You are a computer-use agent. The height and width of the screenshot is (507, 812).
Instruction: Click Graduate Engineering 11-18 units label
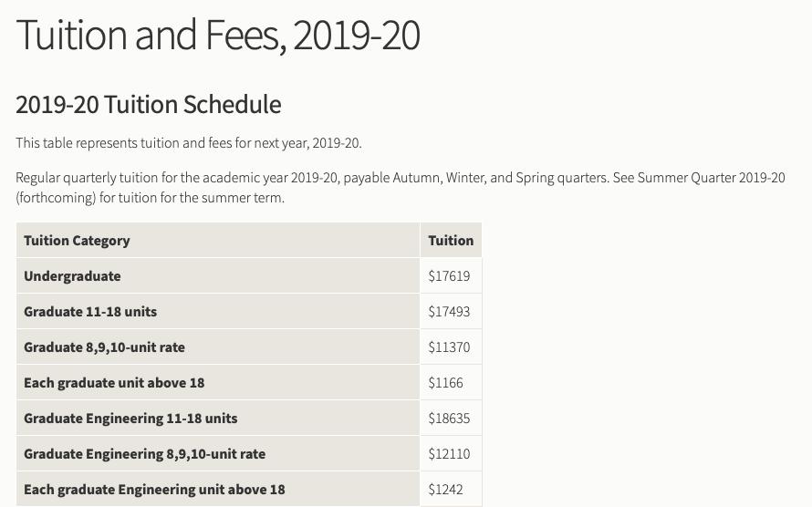click(130, 418)
